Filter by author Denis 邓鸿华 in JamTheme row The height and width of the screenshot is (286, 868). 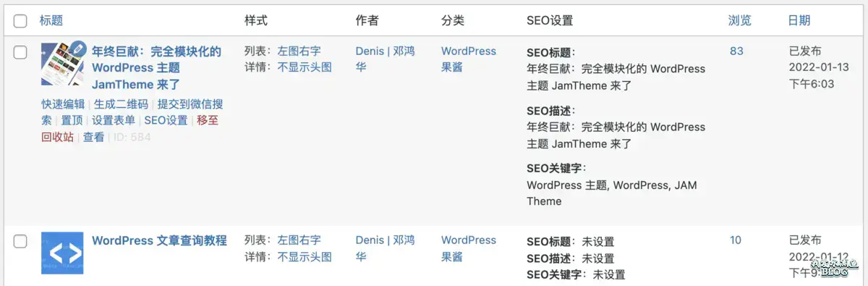point(386,59)
